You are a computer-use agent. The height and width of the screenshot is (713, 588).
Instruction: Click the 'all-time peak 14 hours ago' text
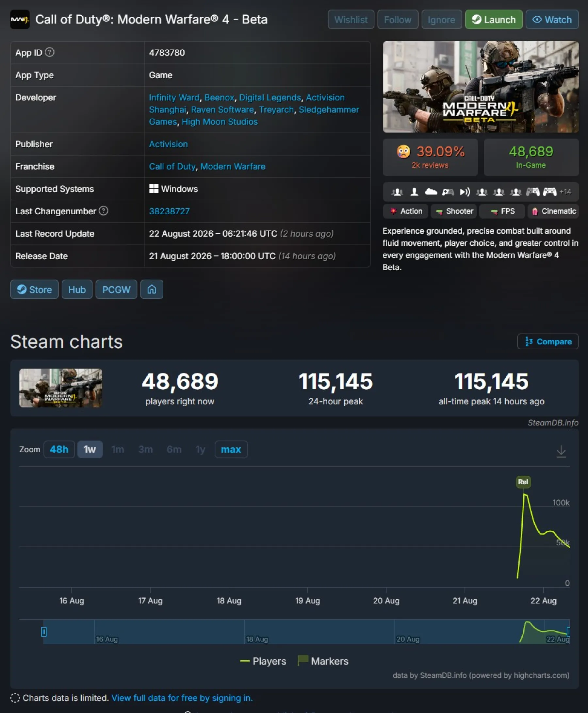[x=491, y=401]
